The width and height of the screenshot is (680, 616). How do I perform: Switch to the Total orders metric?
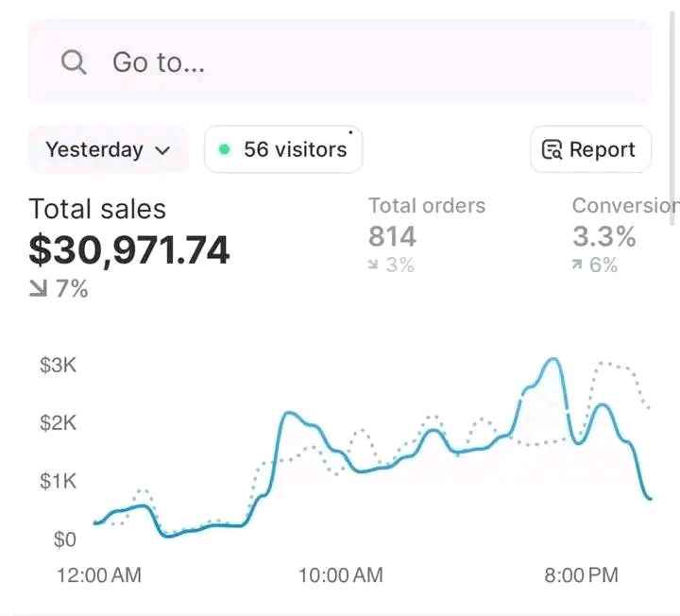point(427,206)
